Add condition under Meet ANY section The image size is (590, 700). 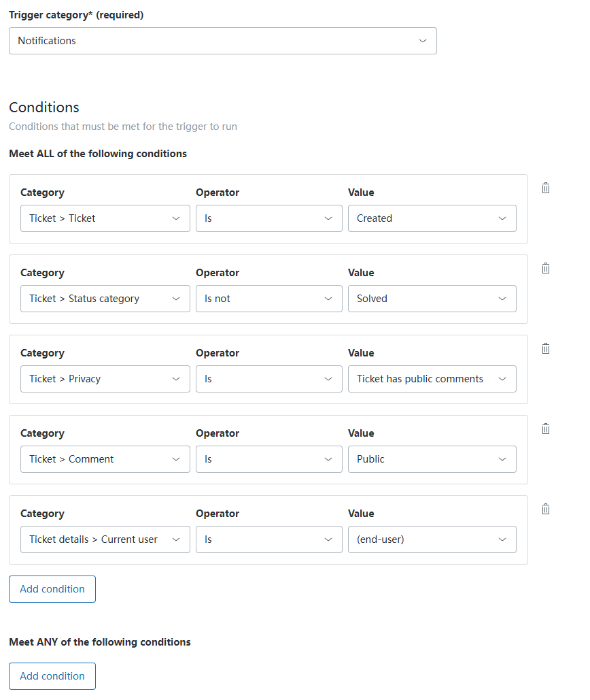[52, 676]
